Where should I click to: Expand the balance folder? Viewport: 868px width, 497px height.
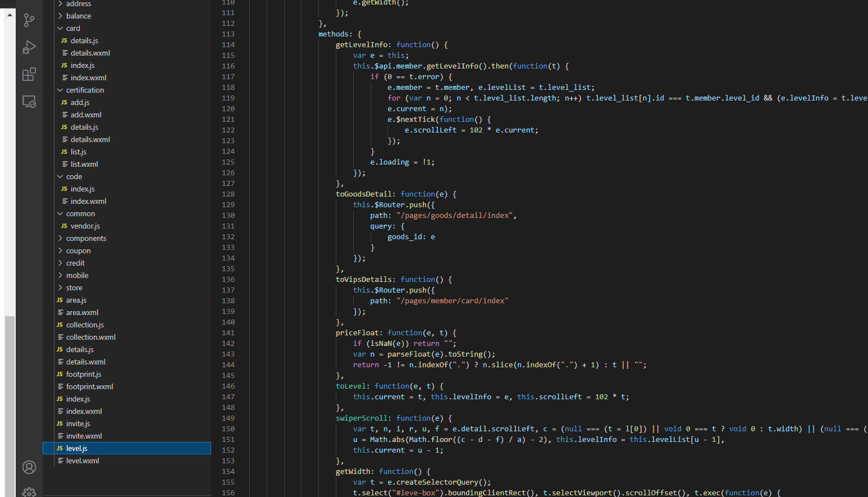127,16
